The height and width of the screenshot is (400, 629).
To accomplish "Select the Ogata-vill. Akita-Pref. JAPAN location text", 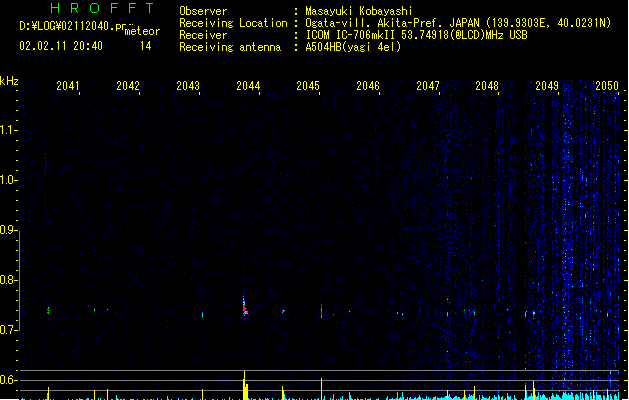I will (x=458, y=23).
